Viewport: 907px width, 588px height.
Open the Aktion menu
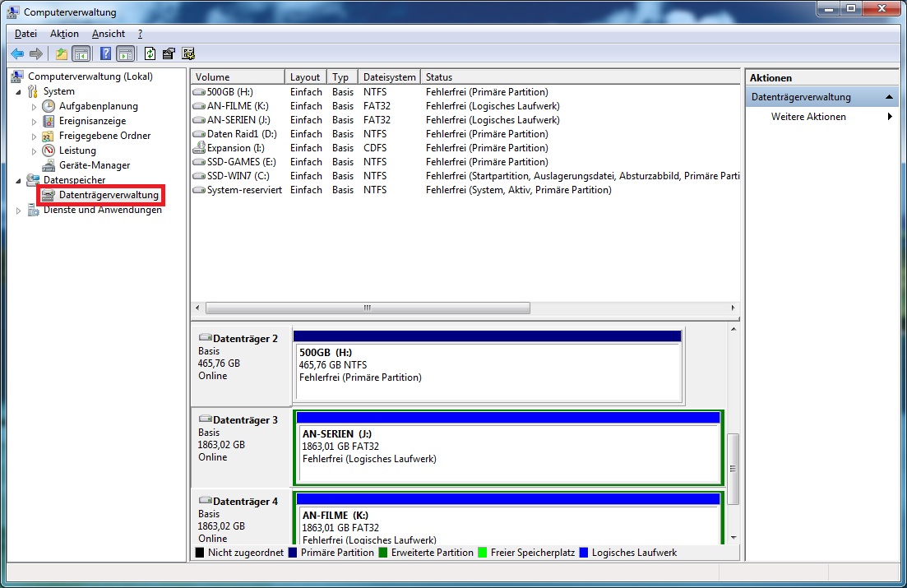pos(64,34)
